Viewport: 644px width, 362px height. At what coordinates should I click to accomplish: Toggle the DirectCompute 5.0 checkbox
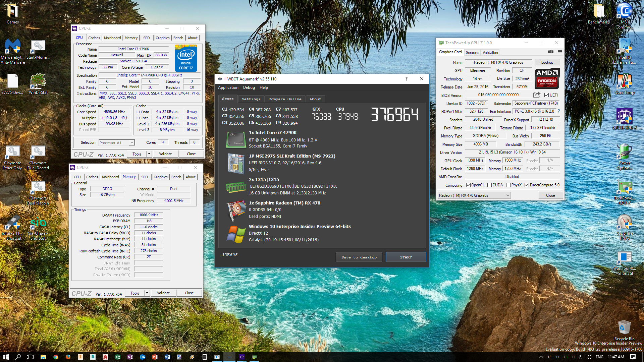point(527,185)
